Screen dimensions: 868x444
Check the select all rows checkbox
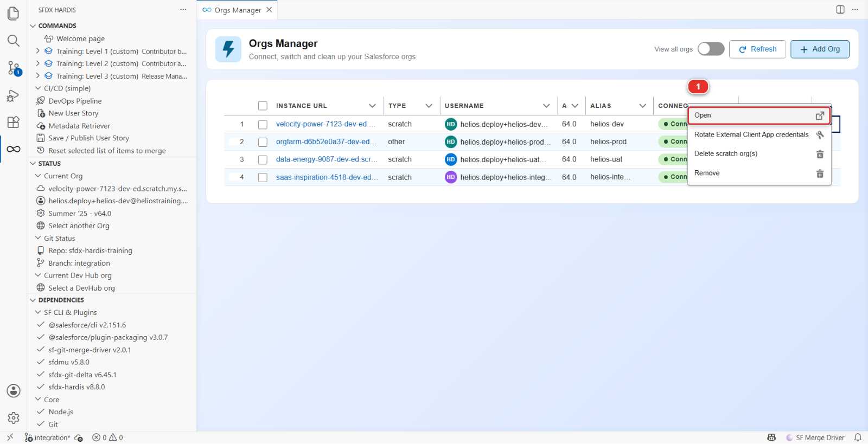click(x=263, y=106)
